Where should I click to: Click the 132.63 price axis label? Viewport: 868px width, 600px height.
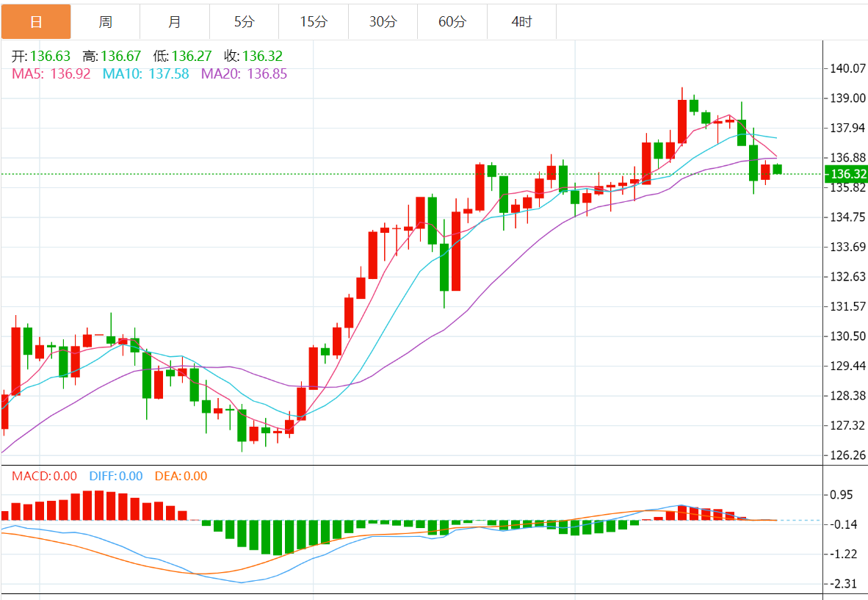[x=847, y=277]
